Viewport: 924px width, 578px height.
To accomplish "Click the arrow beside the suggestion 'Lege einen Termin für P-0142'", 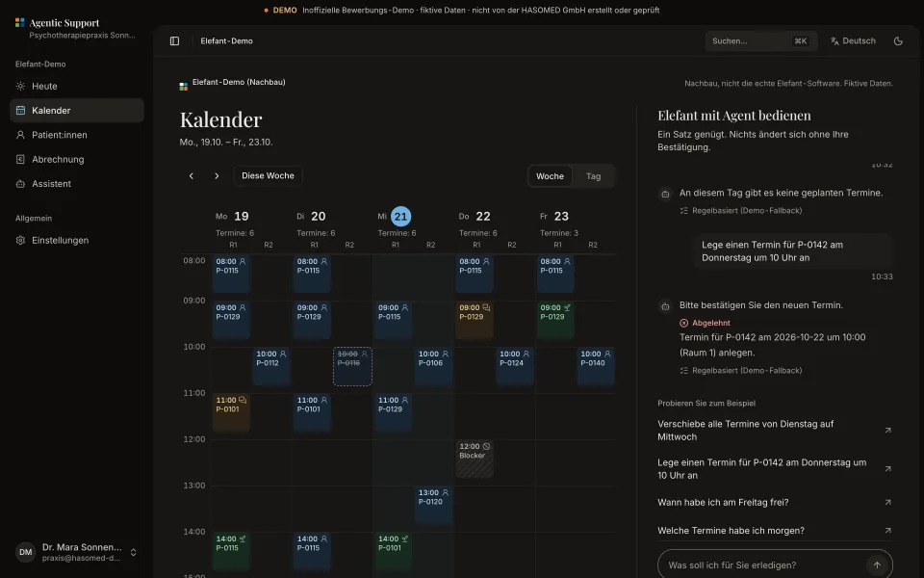I will tap(887, 469).
